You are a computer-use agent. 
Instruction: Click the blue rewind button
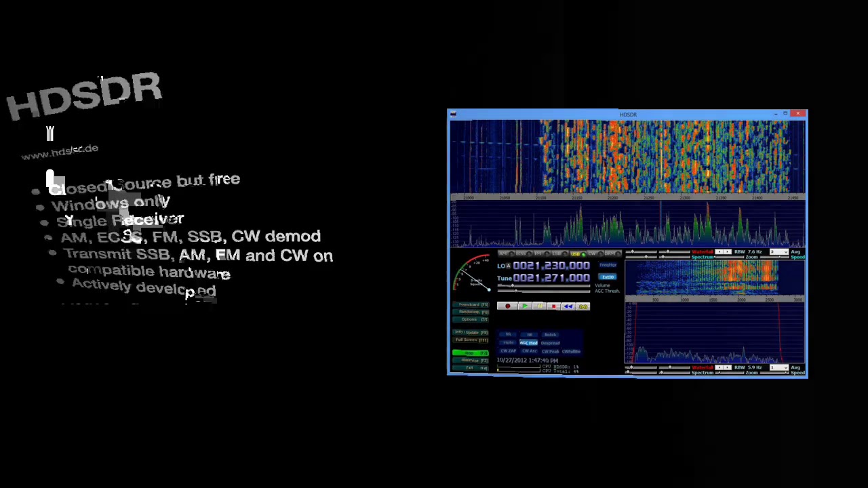[x=568, y=306]
